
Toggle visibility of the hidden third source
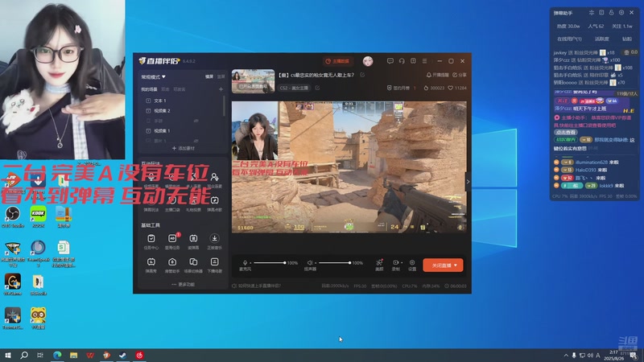pyautogui.click(x=196, y=121)
